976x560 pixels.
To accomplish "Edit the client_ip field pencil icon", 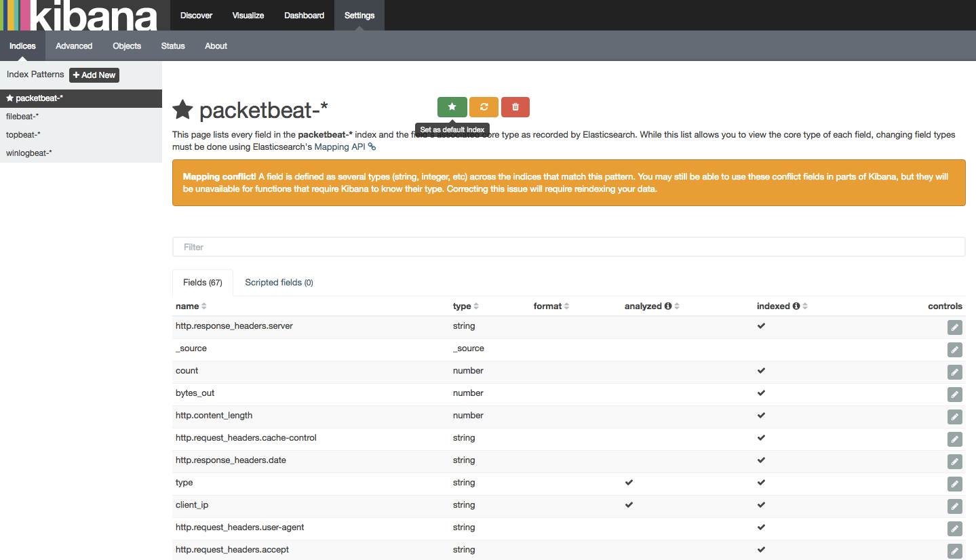I will coord(955,507).
